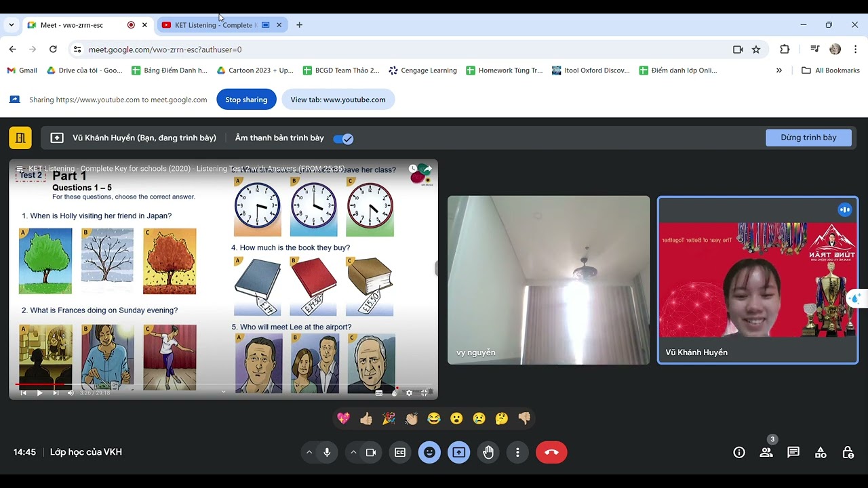
Task: Turn off the camera in Meet
Action: [x=371, y=452]
